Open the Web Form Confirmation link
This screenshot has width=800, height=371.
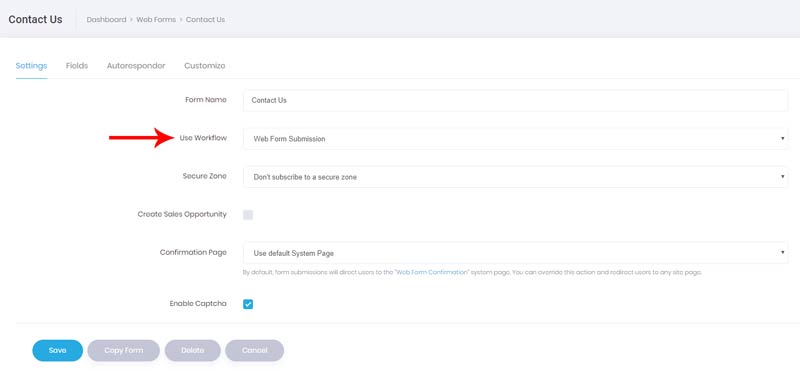pyautogui.click(x=432, y=273)
